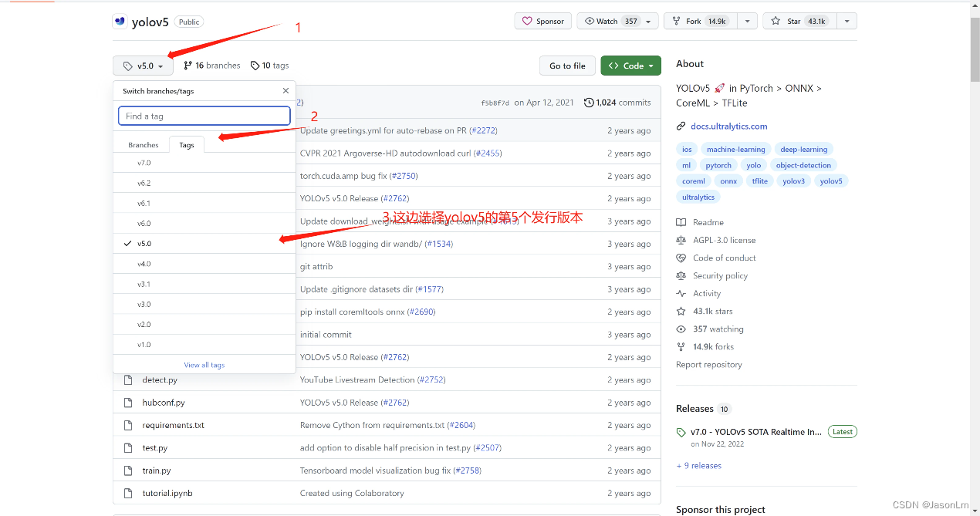This screenshot has height=516, width=980.
Task: Expand the Fork options dropdown arrow
Action: 747,22
